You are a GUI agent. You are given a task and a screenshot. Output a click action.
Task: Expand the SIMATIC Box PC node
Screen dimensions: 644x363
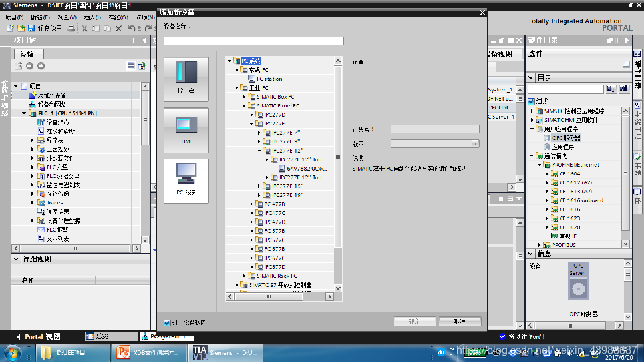click(244, 97)
